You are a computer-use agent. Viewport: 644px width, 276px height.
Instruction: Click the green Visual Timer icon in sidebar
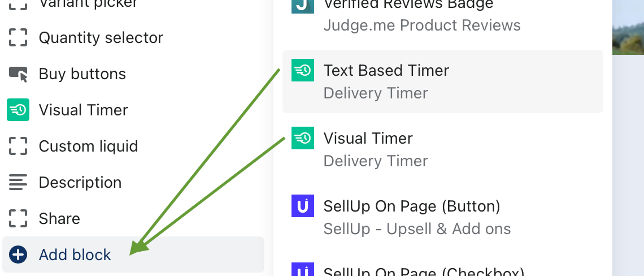coord(18,110)
